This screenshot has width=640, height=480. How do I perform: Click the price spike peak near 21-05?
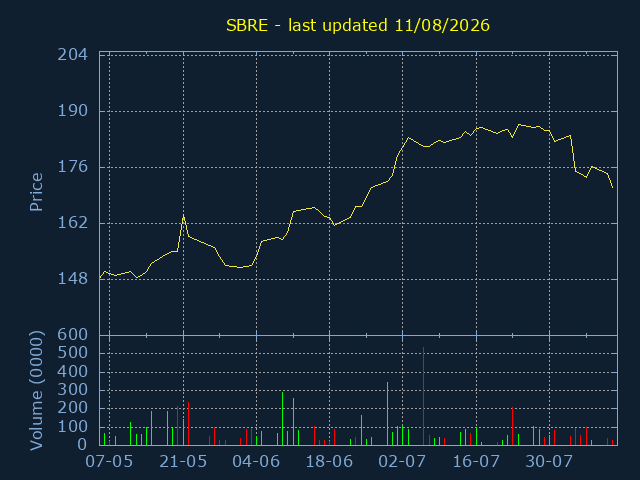click(x=183, y=215)
